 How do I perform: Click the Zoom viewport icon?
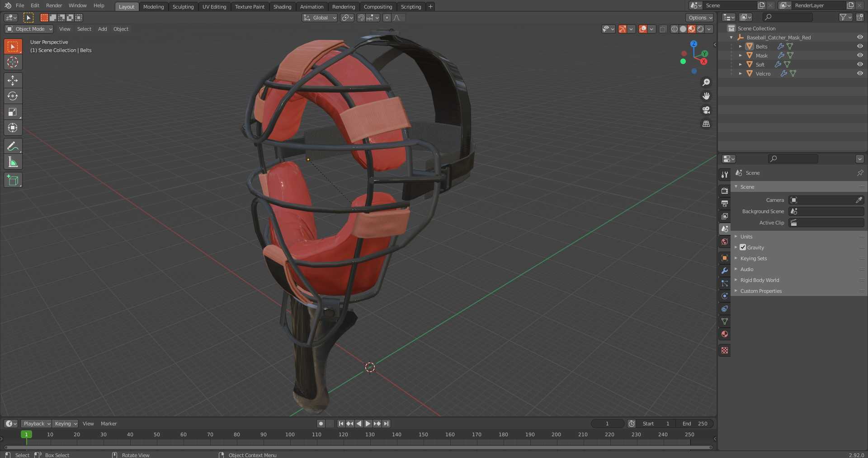(706, 82)
